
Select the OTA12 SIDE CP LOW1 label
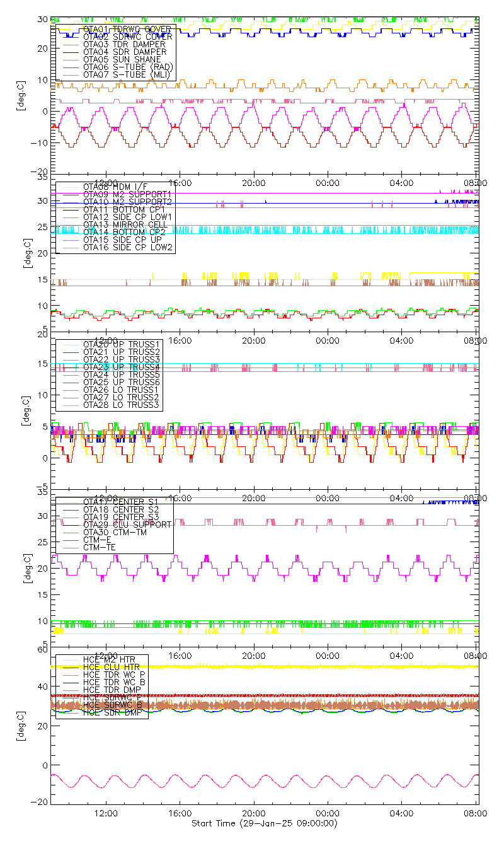[128, 217]
